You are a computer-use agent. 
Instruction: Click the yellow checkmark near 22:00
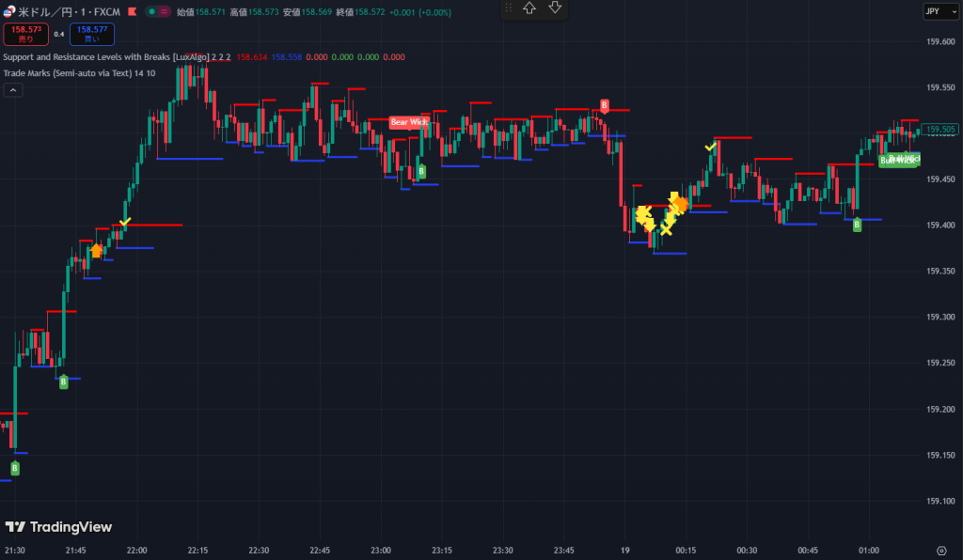point(126,222)
